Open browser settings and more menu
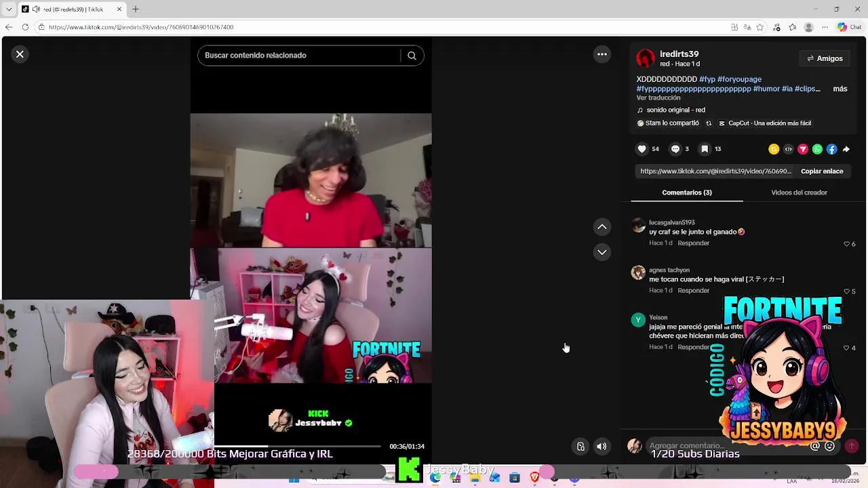This screenshot has width=868, height=488. coord(824,27)
